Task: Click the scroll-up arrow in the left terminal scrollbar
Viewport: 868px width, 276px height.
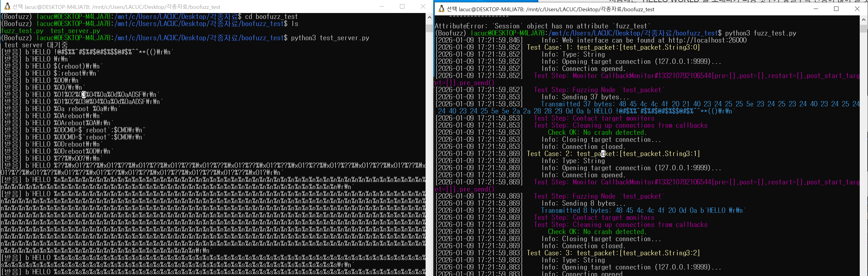Action: pos(429,17)
